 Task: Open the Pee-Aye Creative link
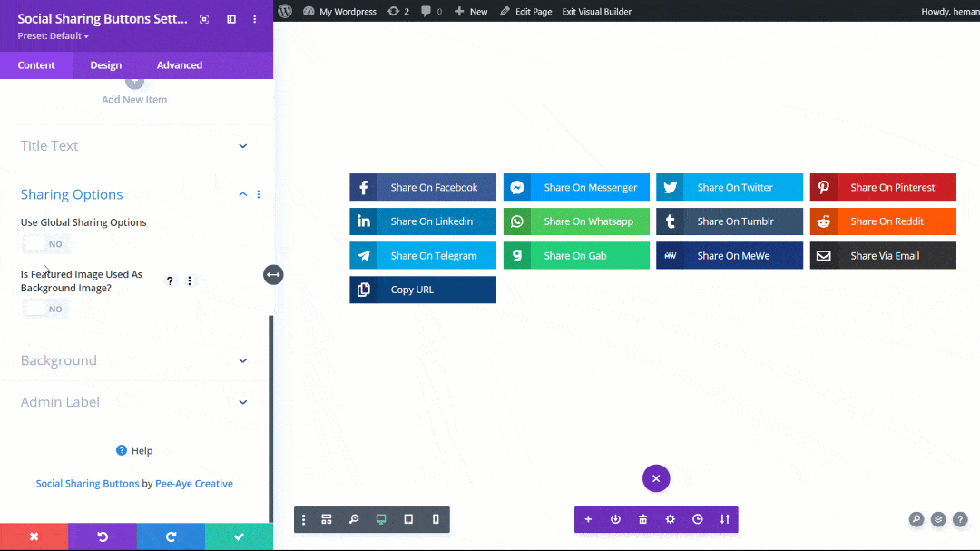(194, 484)
